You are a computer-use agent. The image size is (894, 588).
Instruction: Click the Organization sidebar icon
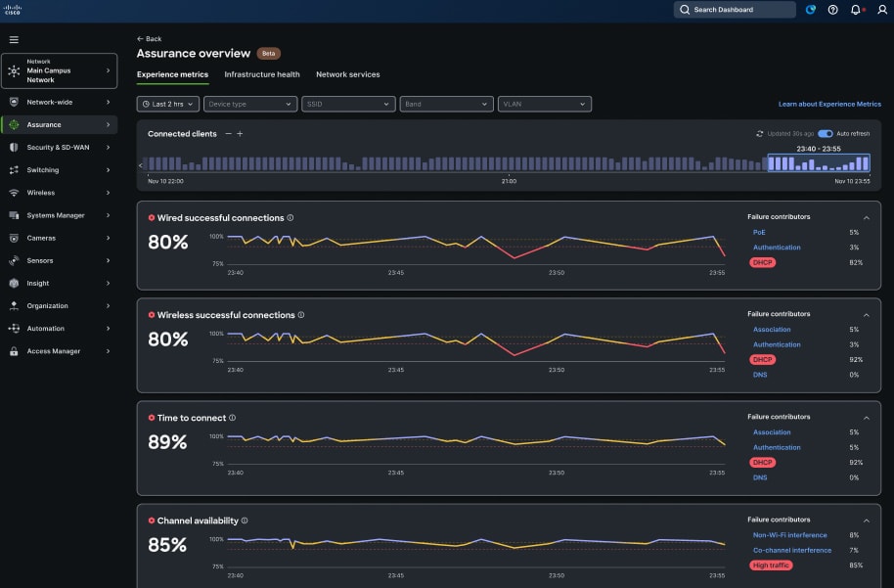(x=14, y=305)
